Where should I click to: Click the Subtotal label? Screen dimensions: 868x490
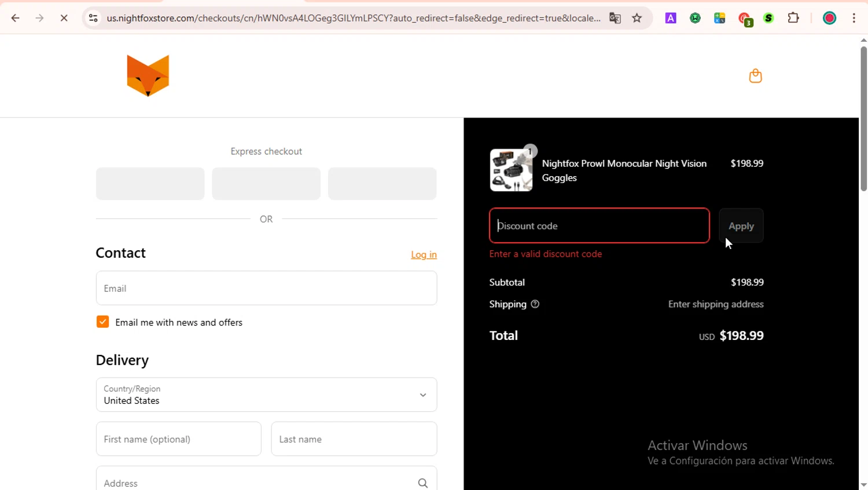pos(507,282)
